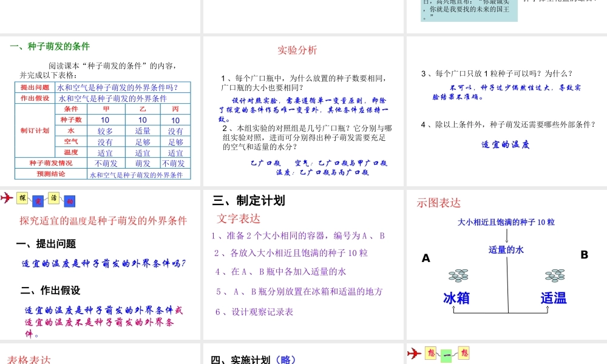Image resolution: width=607 pixels, height=364 pixels.
Task: Click the yellow 活 character box
Action: click(54, 198)
